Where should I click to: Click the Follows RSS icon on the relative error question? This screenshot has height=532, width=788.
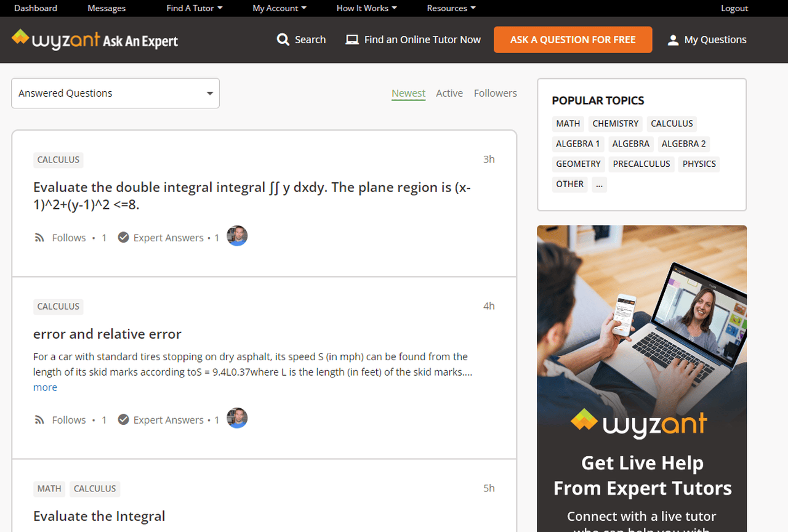(x=39, y=419)
